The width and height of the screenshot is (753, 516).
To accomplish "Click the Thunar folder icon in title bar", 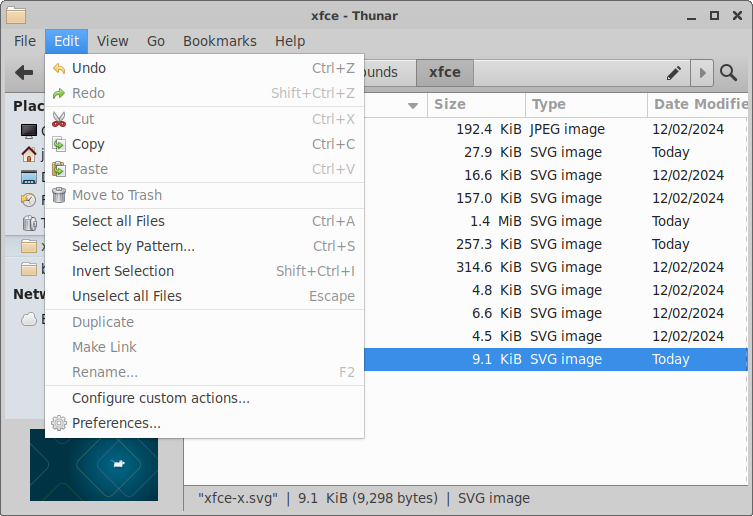I will coord(16,15).
